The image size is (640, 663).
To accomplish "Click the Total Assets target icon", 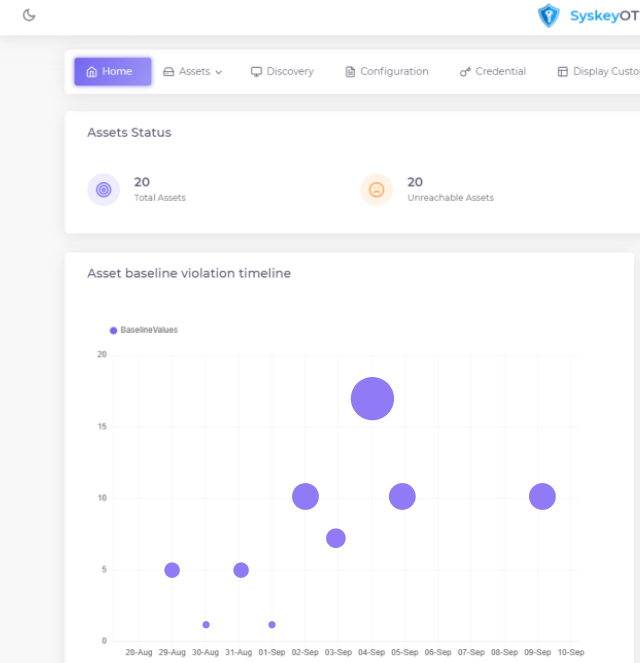I will click(x=103, y=189).
